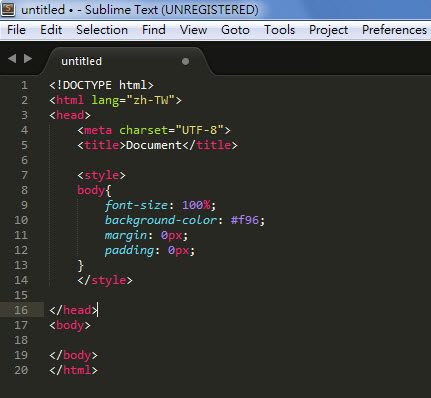The height and width of the screenshot is (398, 431).
Task: Open the Find menu
Action: [x=154, y=30]
